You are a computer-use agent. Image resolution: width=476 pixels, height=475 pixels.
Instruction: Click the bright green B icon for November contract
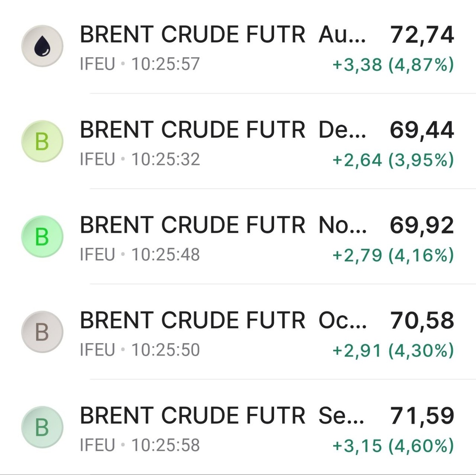[x=42, y=237]
